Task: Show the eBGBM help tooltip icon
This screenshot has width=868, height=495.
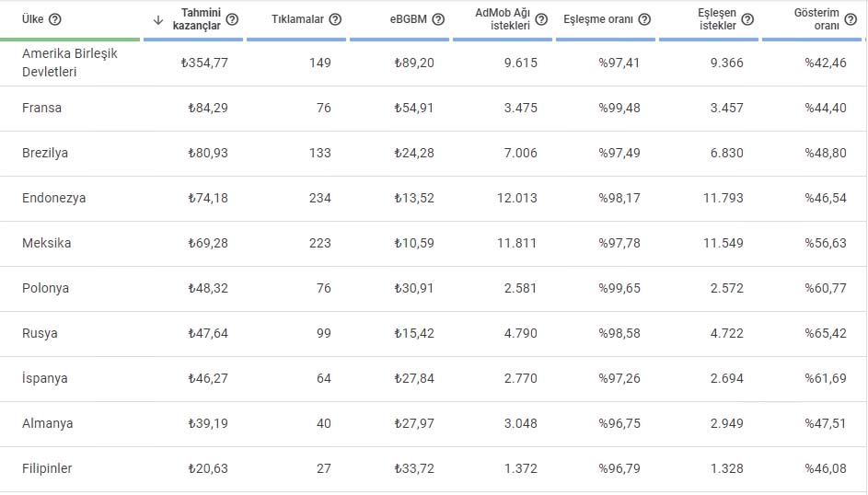Action: click(x=438, y=19)
